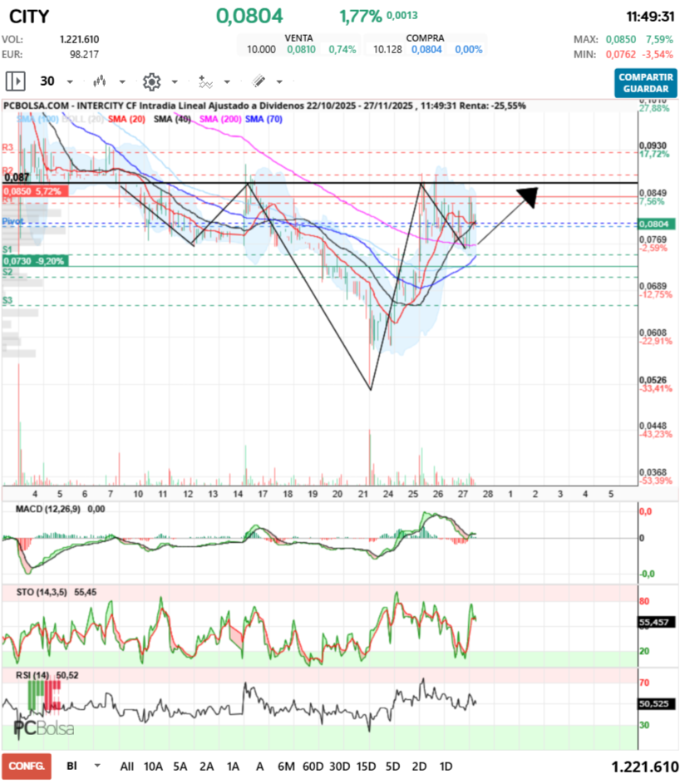Toggle the SMA (20) legend label
690x784 pixels.
[126, 119]
